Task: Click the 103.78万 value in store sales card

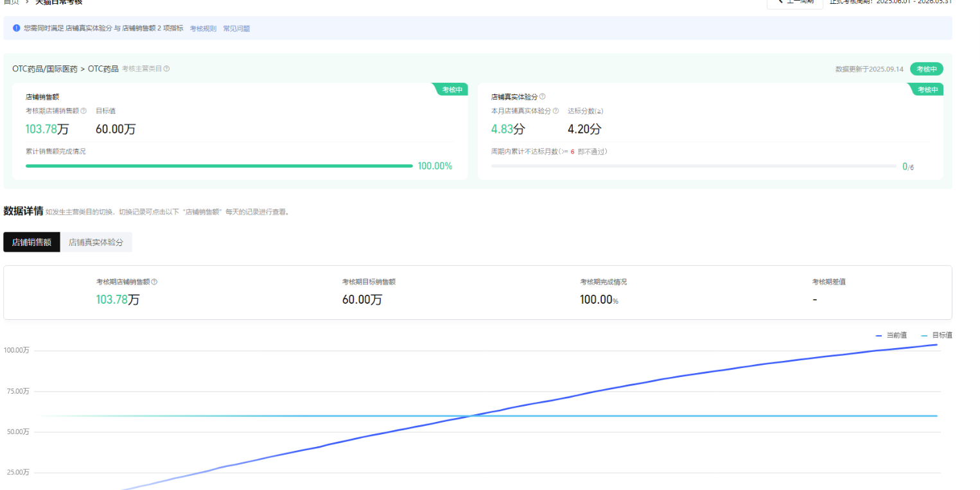Action: [x=47, y=129]
